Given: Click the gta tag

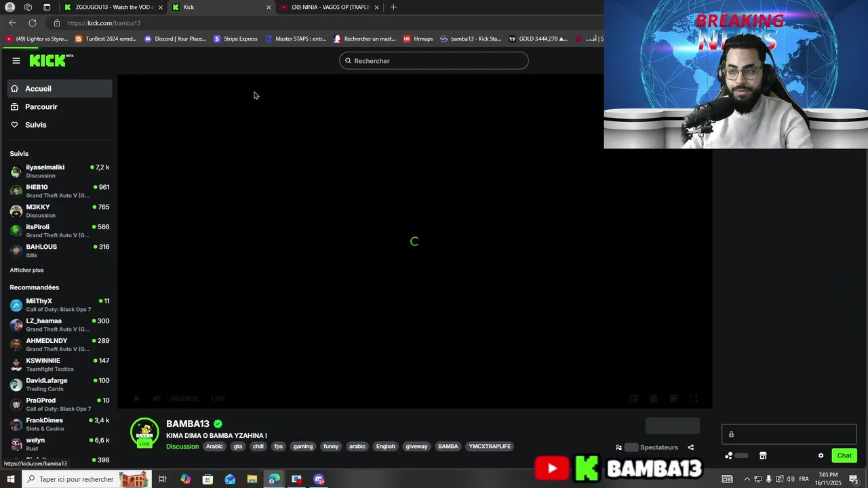Looking at the screenshot, I should click(238, 446).
